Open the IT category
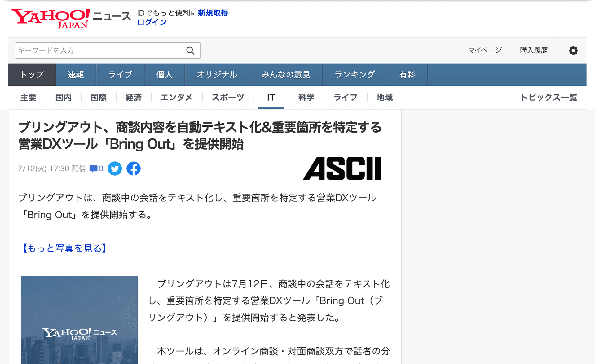This screenshot has width=595, height=364. [x=271, y=98]
